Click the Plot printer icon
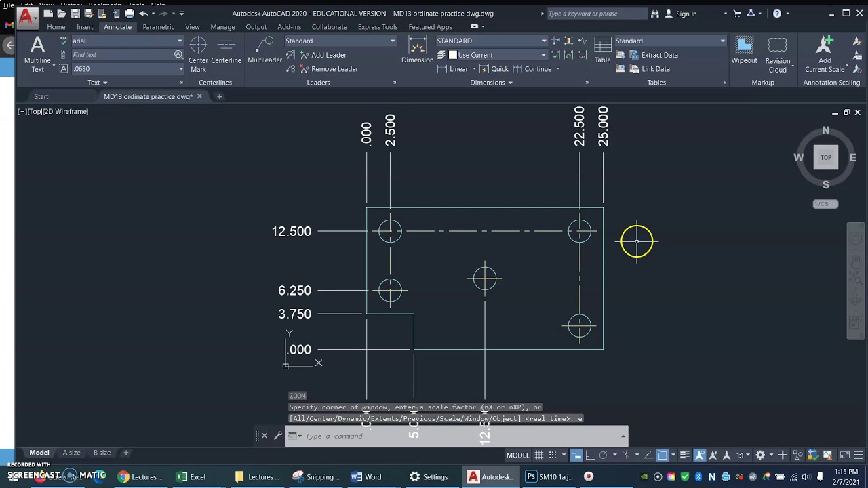Viewport: 868px width, 488px height. 129,14
